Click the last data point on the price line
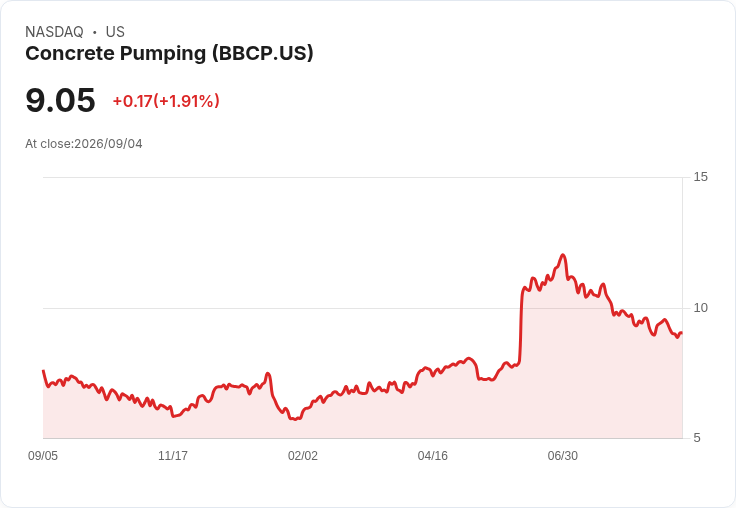Image resolution: width=736 pixels, height=508 pixels. [682, 332]
